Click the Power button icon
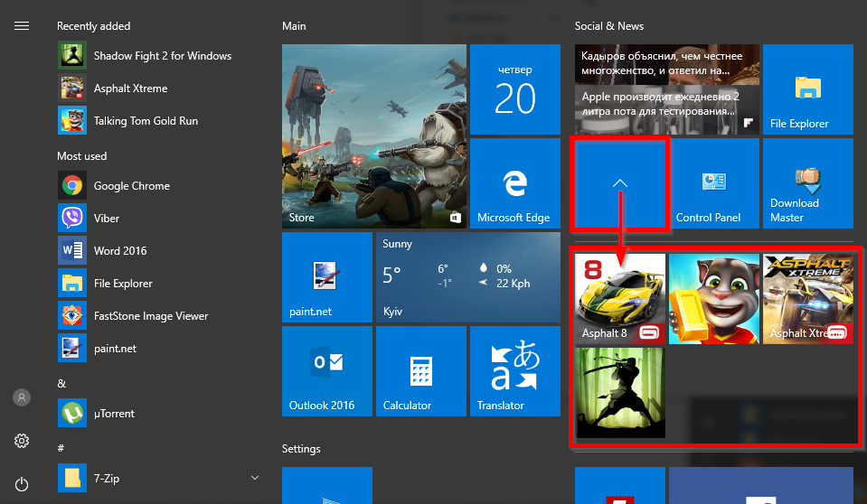Image resolution: width=867 pixels, height=504 pixels. (22, 484)
